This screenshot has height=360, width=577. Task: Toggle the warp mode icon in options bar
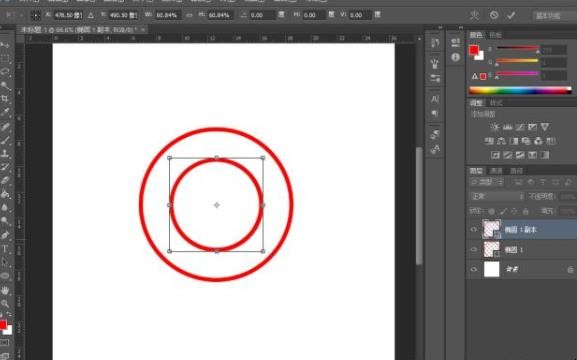pyautogui.click(x=475, y=15)
